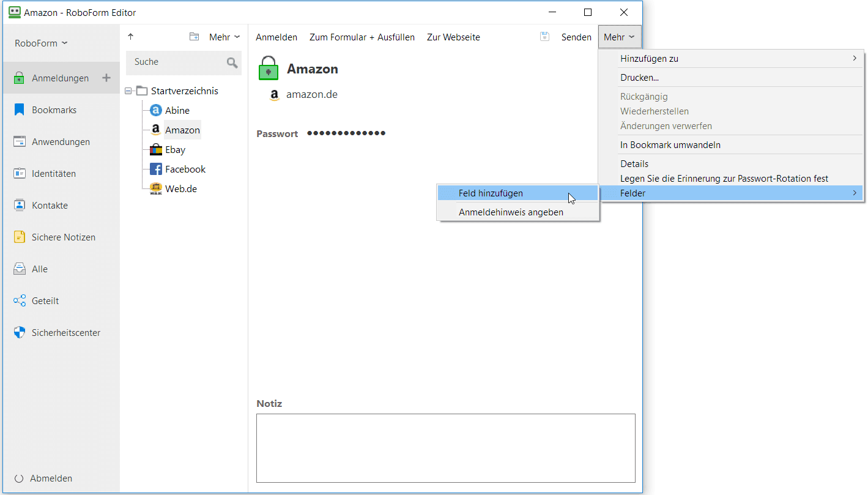Click the save disk icon
Image resolution: width=868 pixels, height=495 pixels.
[544, 37]
